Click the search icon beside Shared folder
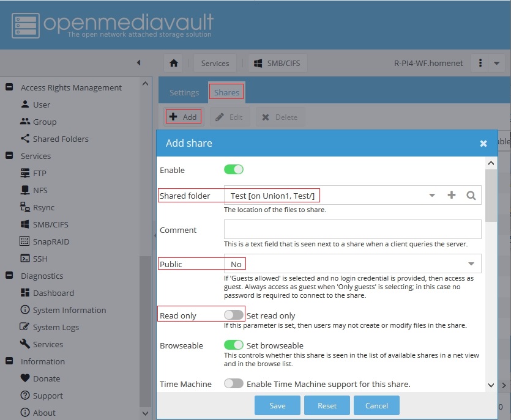 pos(471,195)
